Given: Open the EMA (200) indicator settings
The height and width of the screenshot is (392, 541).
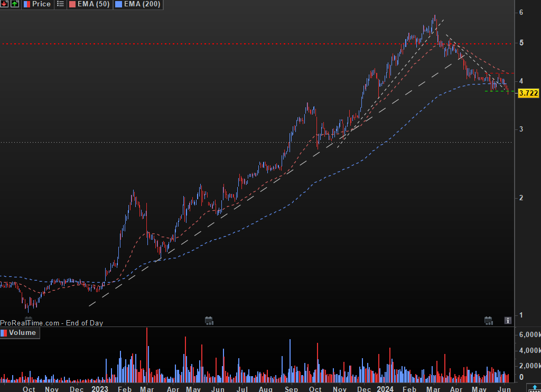Looking at the screenshot, I should [138, 4].
